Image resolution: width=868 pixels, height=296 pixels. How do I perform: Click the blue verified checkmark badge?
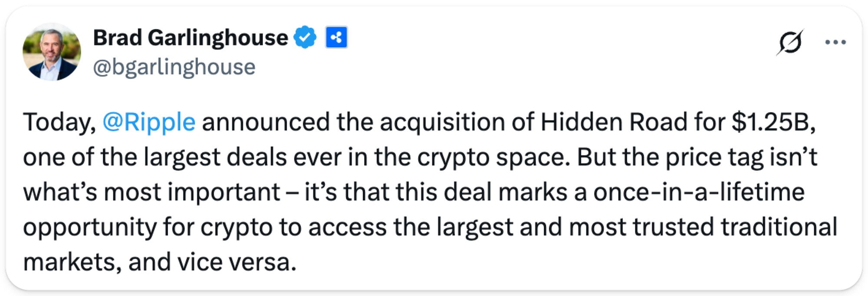point(305,38)
